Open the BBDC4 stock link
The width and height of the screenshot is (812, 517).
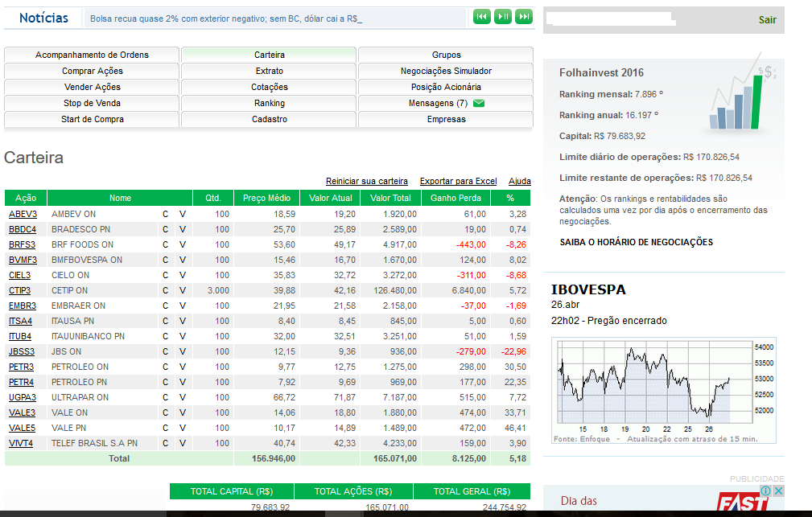pyautogui.click(x=23, y=229)
